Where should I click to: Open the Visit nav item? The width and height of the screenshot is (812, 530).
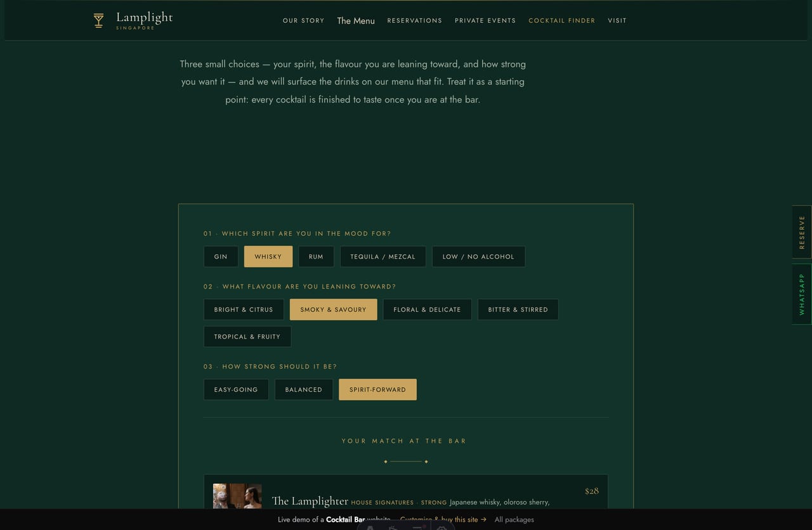(617, 21)
